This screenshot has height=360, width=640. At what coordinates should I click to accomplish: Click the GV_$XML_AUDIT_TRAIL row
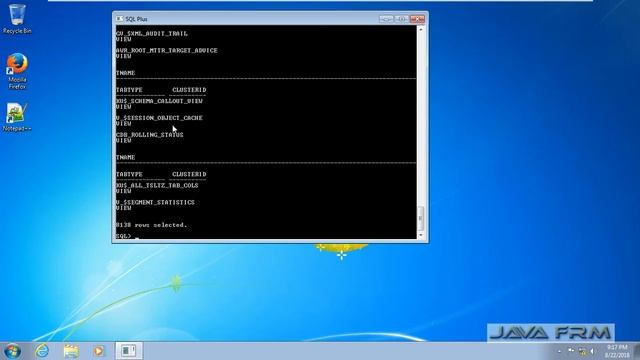pyautogui.click(x=151, y=33)
